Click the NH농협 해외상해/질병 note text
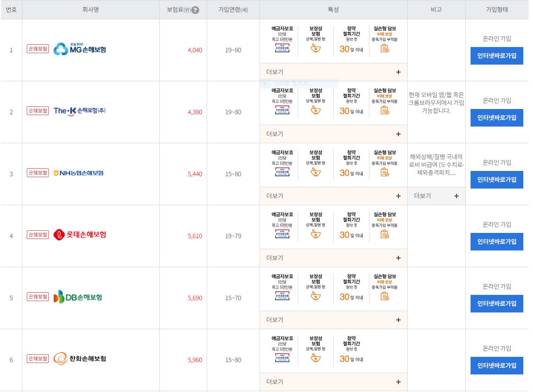The image size is (533, 392). (436, 164)
